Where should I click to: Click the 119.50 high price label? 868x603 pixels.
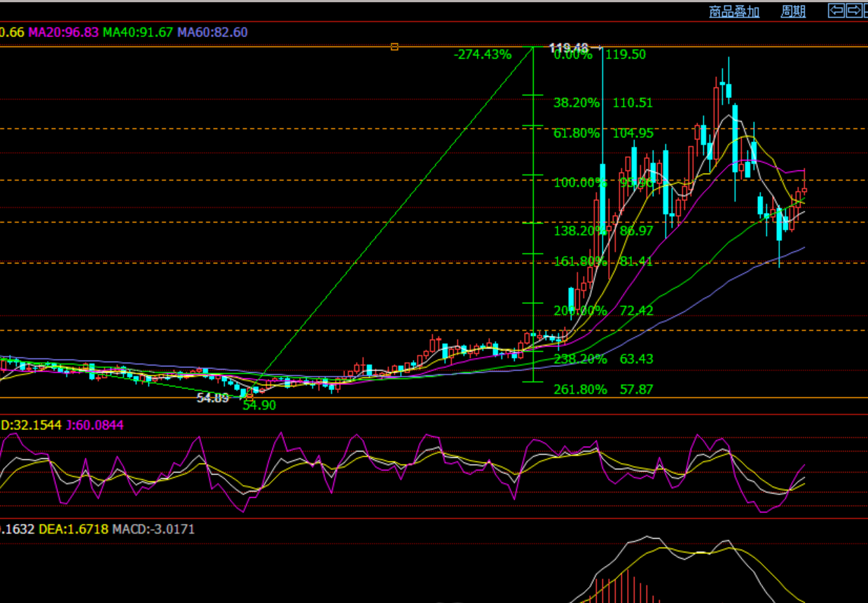626,55
